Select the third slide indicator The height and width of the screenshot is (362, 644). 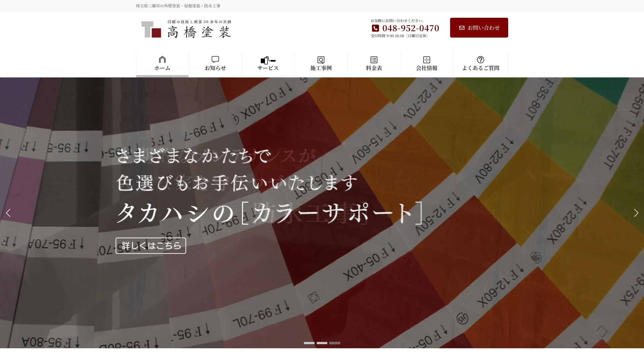click(x=335, y=343)
